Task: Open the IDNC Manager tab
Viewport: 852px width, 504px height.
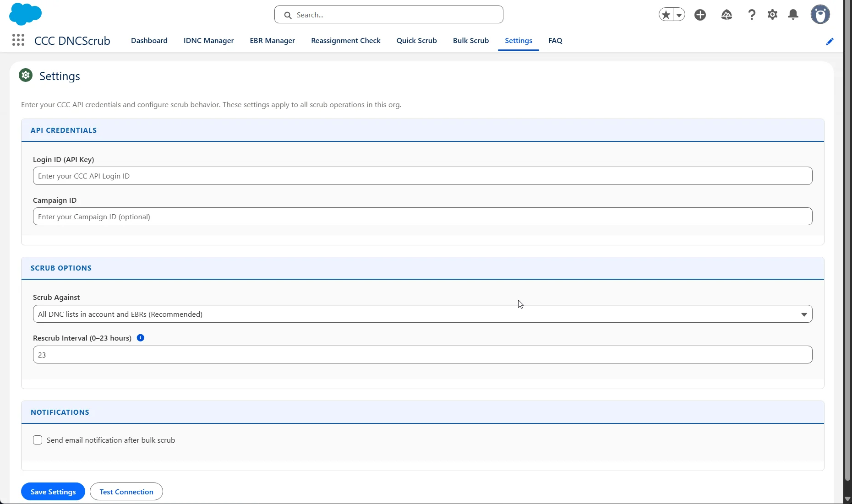Action: (208, 40)
